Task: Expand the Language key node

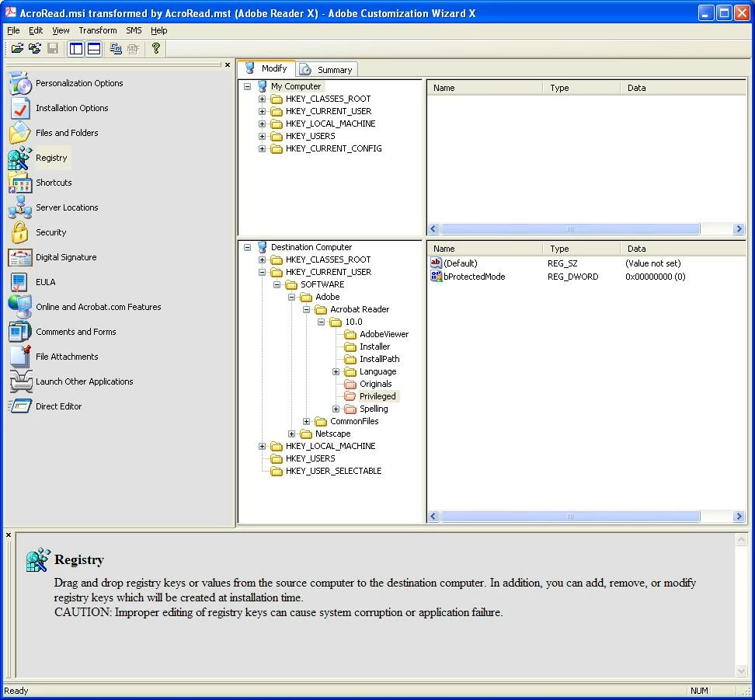Action: point(336,371)
